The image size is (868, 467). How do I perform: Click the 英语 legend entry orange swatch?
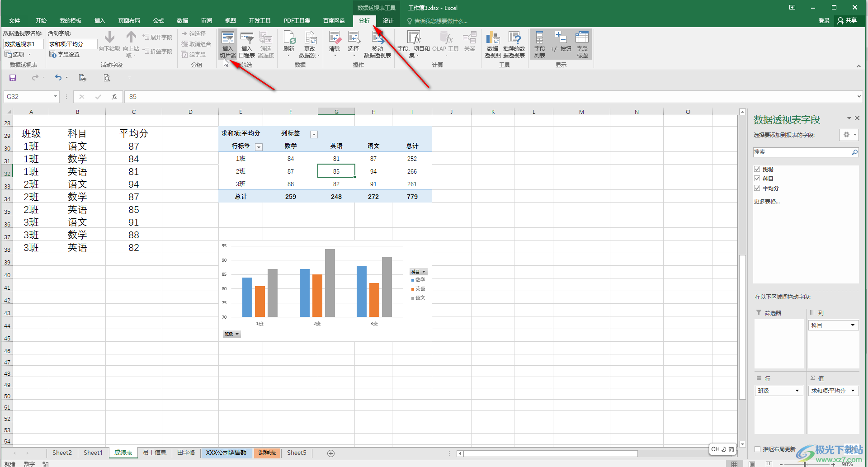tap(413, 289)
